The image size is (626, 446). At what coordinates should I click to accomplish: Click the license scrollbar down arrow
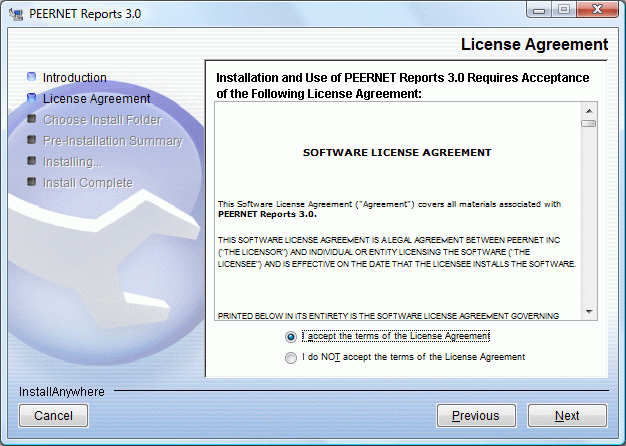coord(589,312)
